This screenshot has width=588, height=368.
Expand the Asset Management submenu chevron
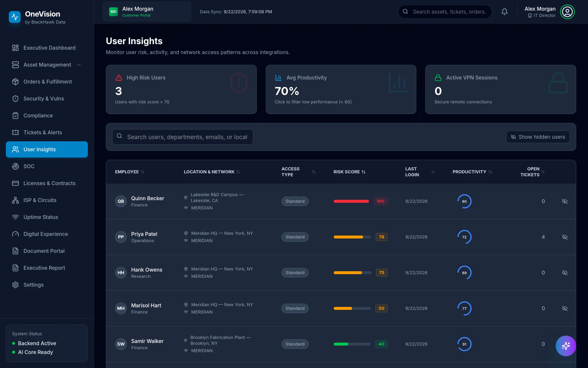79,65
